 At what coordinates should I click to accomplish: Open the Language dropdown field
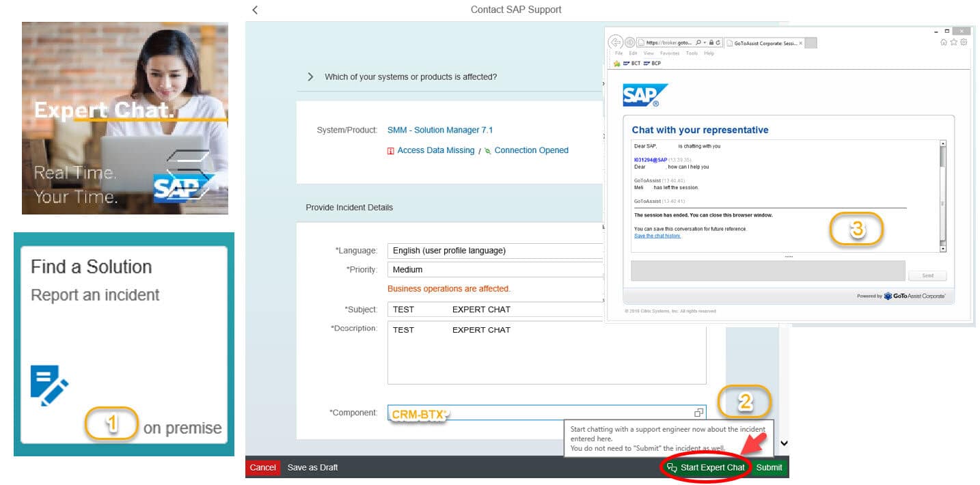tap(495, 251)
